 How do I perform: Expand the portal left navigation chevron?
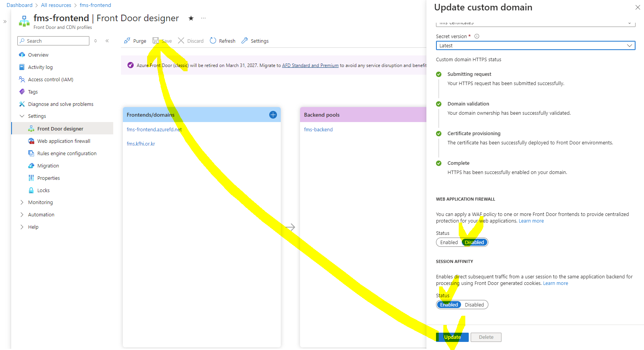5,22
